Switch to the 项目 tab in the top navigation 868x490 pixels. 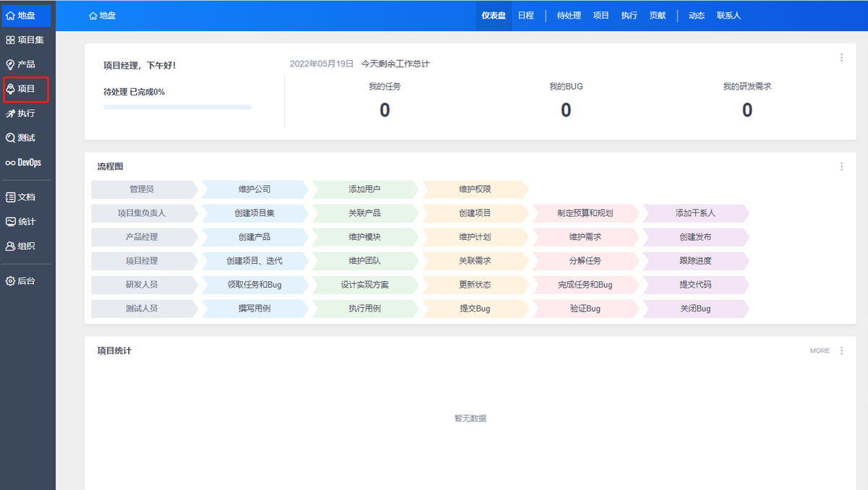pos(601,15)
